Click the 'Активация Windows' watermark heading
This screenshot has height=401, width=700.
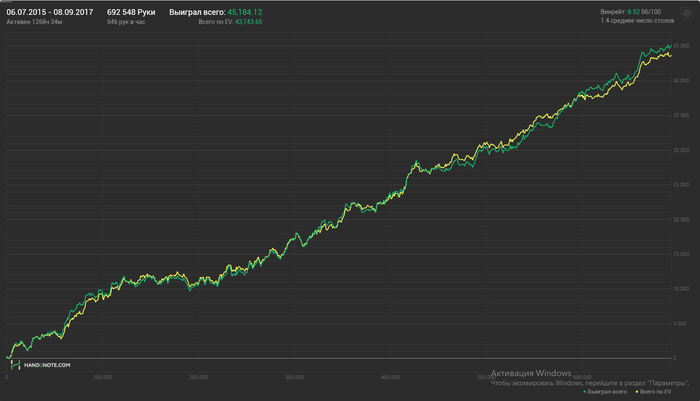[531, 373]
